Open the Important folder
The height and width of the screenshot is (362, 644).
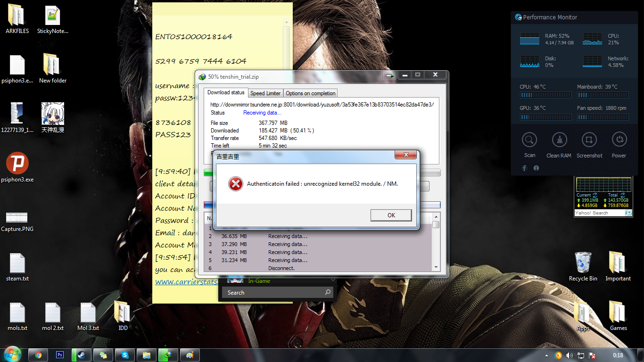618,267
